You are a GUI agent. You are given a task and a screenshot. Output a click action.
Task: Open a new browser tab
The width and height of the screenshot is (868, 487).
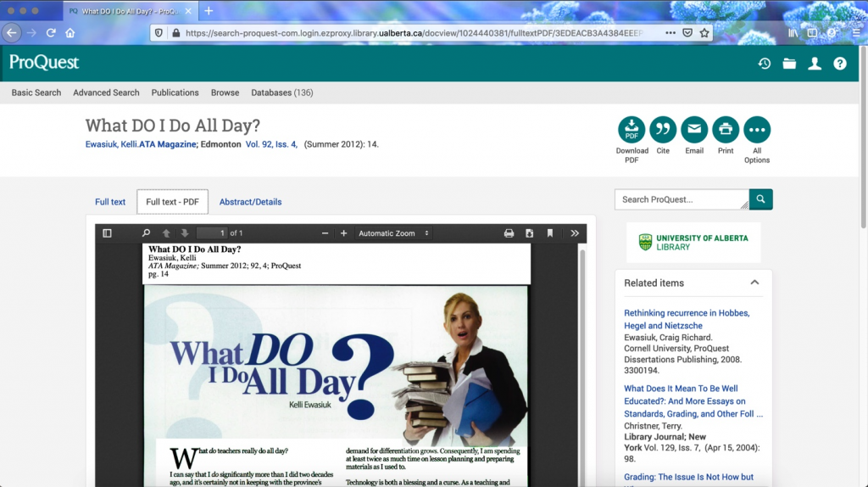click(209, 10)
